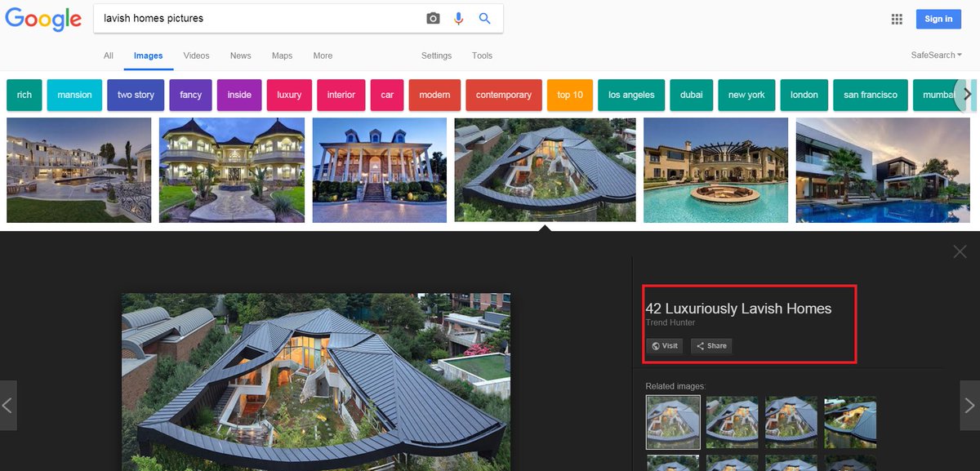Switch to the All results tab

pyautogui.click(x=108, y=56)
